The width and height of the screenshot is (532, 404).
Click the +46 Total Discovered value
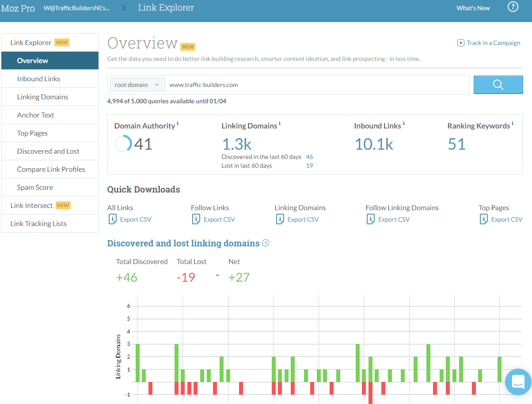pos(127,277)
